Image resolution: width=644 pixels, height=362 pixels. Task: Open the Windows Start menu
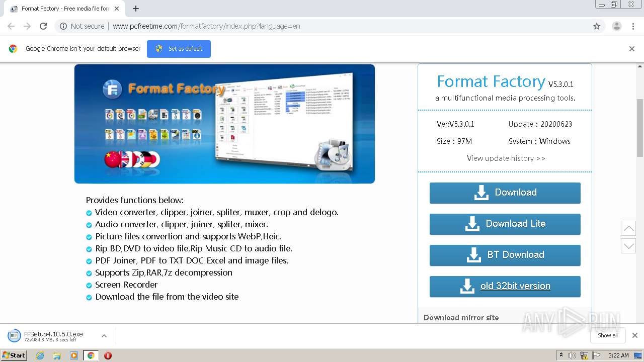14,355
